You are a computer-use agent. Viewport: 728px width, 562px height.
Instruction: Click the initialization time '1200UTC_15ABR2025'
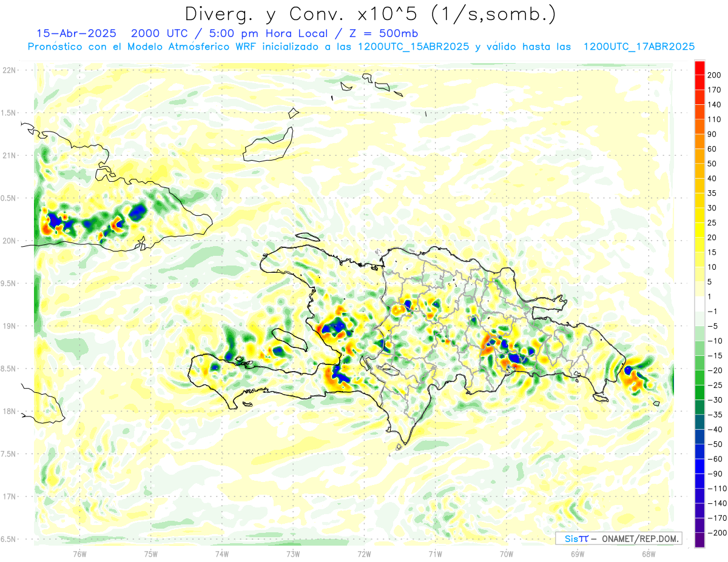pos(413,47)
